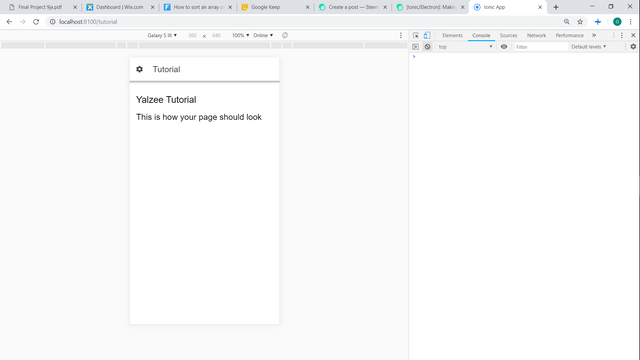
Task: Click the settings gear icon in Tutorial header
Action: [140, 69]
